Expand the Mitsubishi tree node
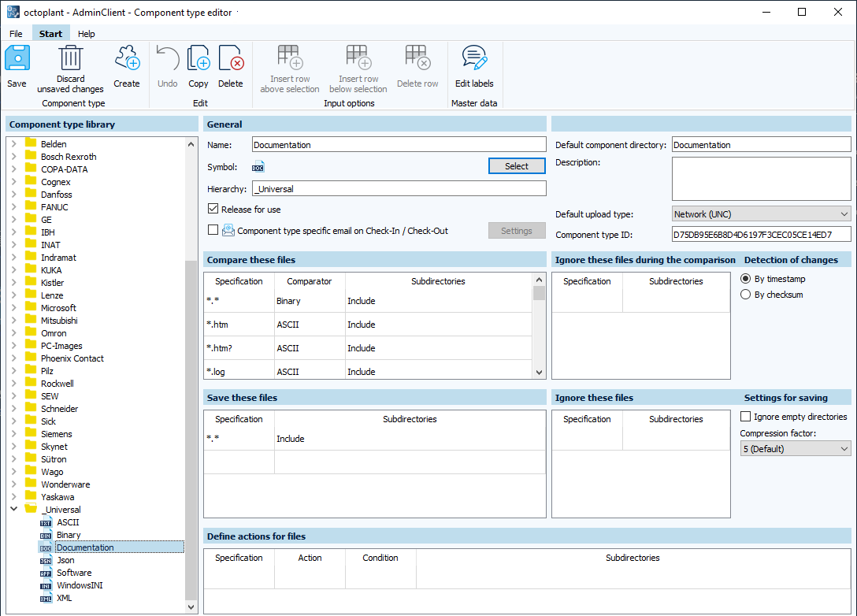The width and height of the screenshot is (857, 616). coord(14,321)
